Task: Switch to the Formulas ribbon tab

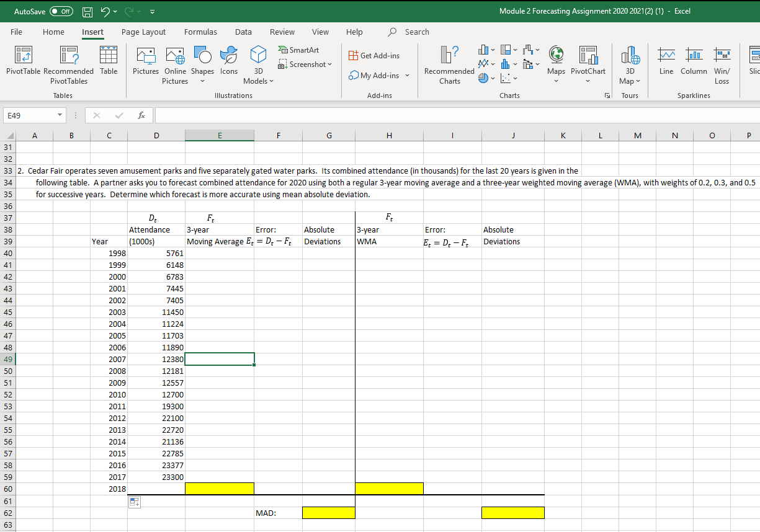Action: tap(200, 32)
